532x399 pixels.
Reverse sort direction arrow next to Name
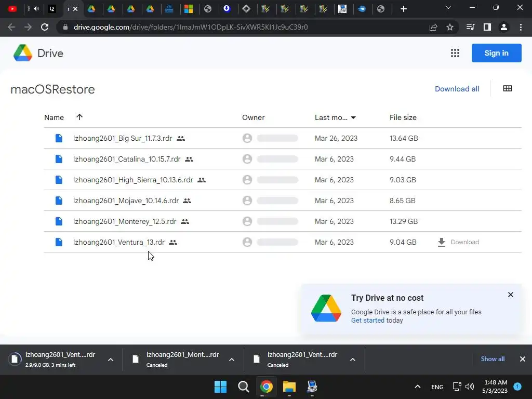(79, 117)
